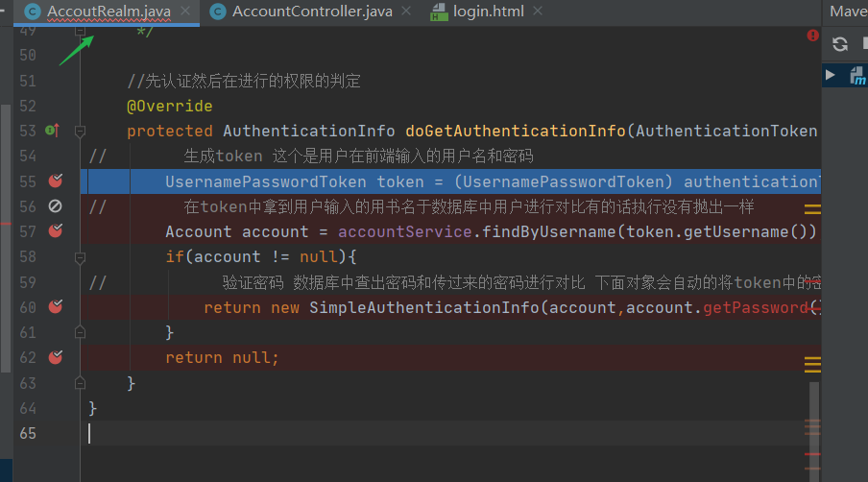
Task: Click the @Override annotation on line 52
Action: [169, 106]
